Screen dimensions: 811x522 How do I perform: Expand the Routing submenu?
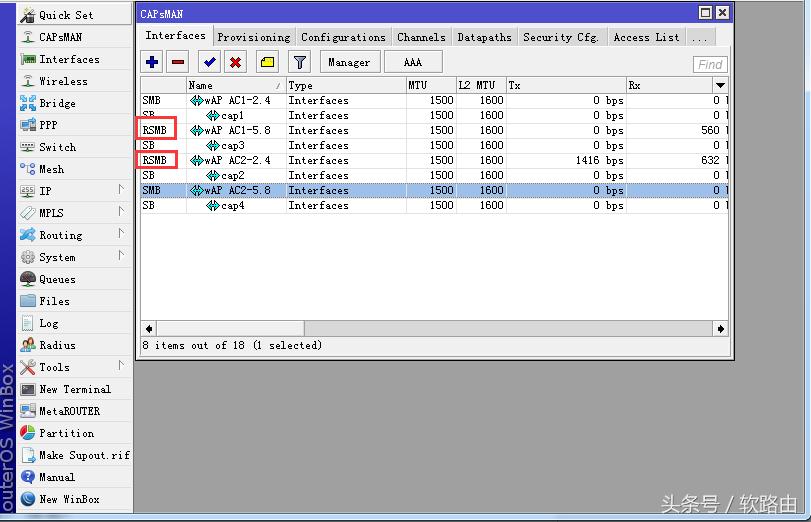pyautogui.click(x=121, y=234)
